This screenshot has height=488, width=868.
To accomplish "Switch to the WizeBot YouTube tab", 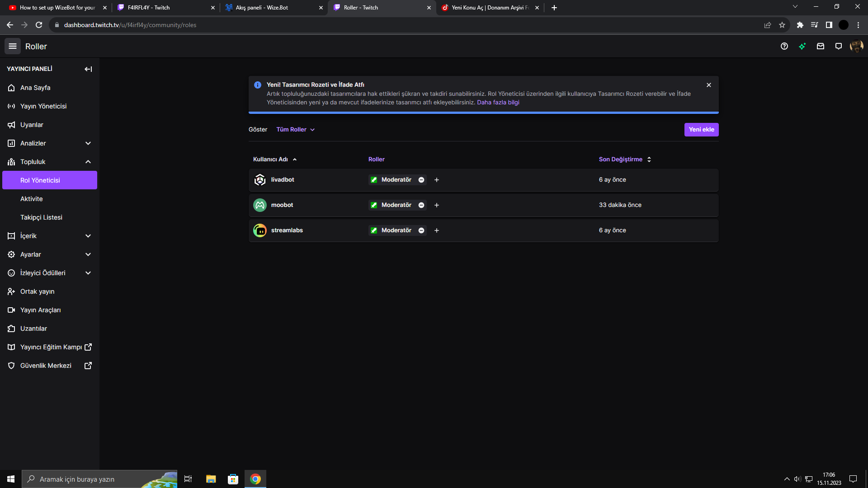I will (57, 8).
